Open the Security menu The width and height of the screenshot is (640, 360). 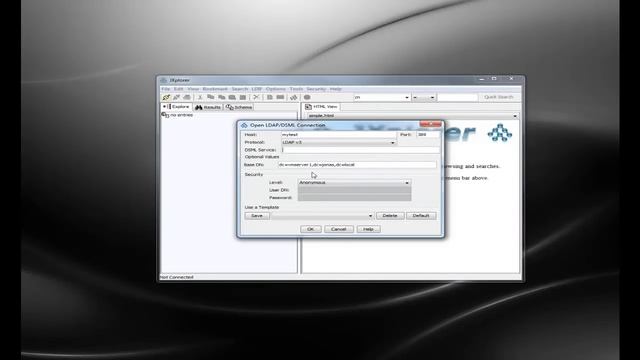pos(316,89)
